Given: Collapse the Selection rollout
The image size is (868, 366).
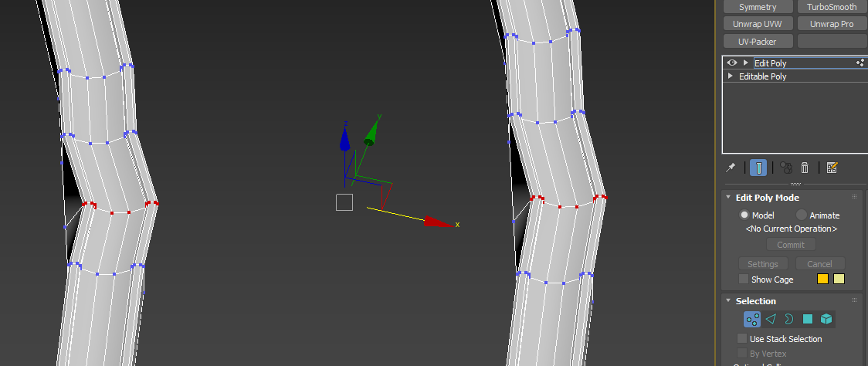Looking at the screenshot, I should pos(728,300).
